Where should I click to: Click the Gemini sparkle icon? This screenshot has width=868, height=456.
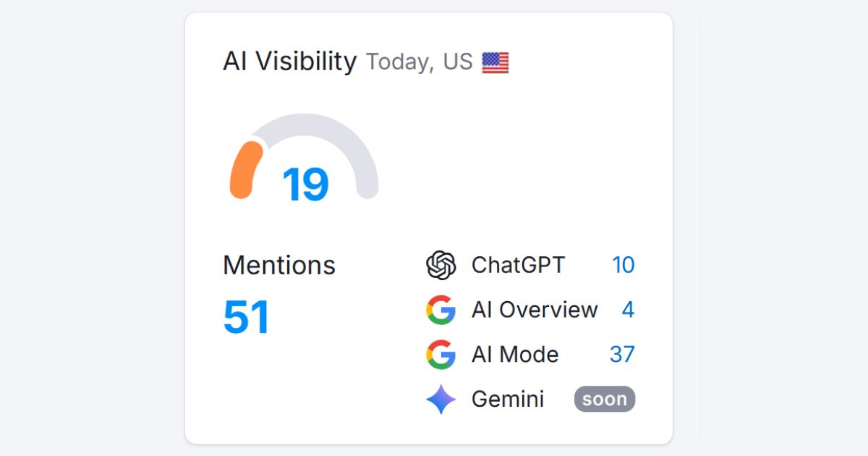441,400
